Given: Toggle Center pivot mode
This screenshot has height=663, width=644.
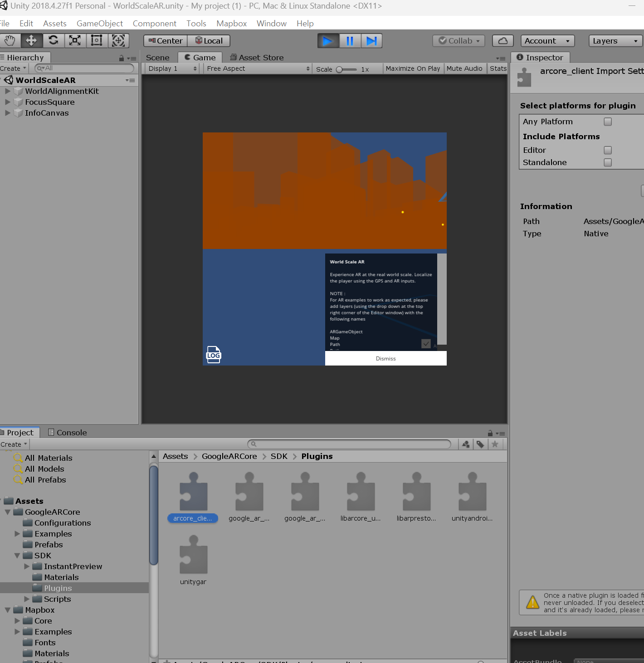Looking at the screenshot, I should (x=166, y=41).
